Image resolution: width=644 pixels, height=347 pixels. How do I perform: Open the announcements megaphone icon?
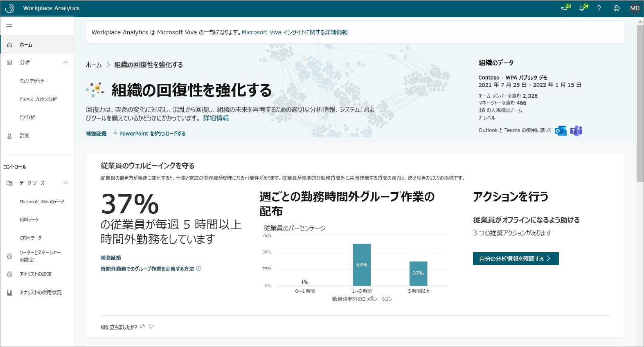pos(564,8)
